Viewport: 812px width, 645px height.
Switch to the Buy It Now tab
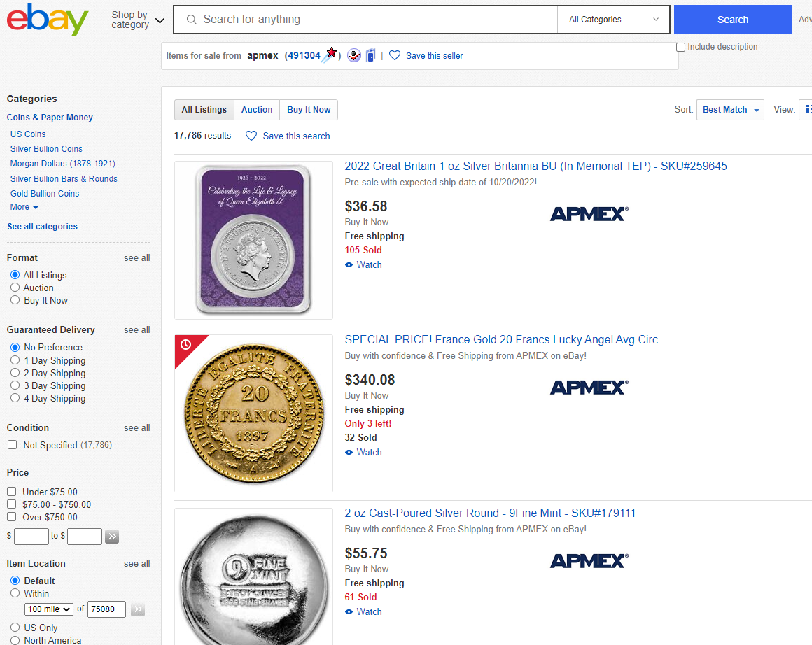point(309,110)
